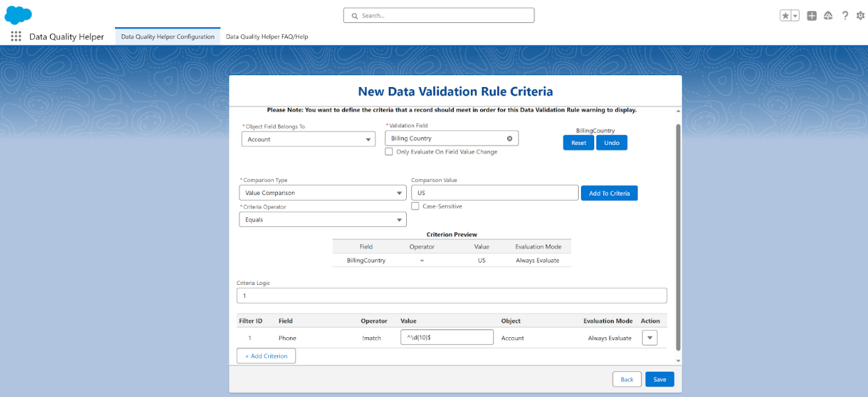Screen dimensions: 868x397
Task: Expand the Criteria Operator Equals dropdown
Action: (x=323, y=220)
